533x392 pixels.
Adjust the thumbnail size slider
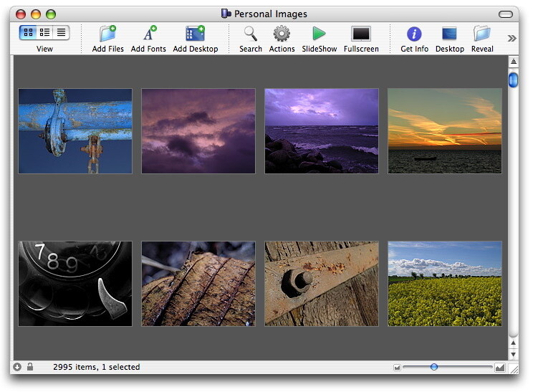(x=434, y=367)
